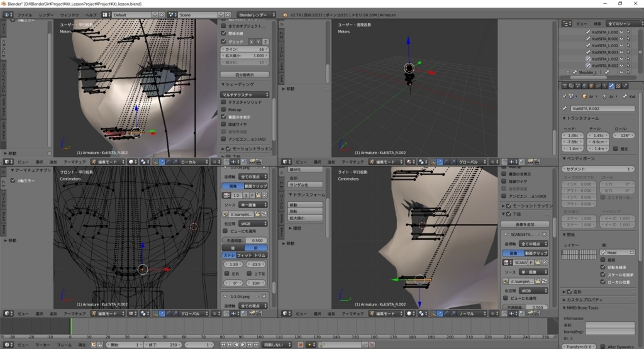Adjust 不透明度 0.500 slider in Front view panel
Screen dimensions: 644x349
245,241
